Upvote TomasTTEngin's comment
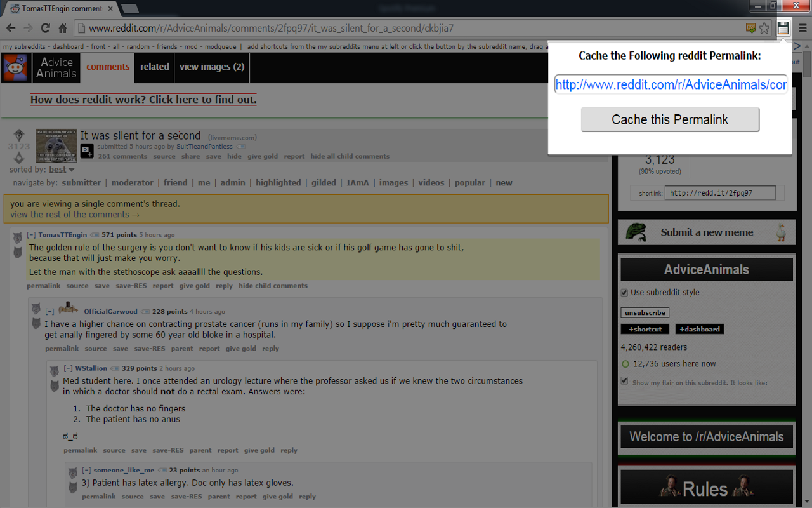Viewport: 812px width, 508px height. pyautogui.click(x=18, y=238)
